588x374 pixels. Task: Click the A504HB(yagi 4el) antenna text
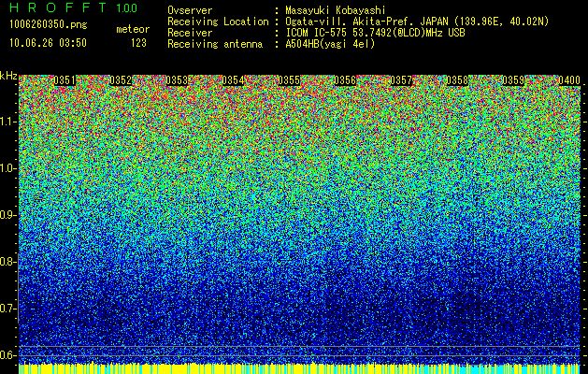(x=330, y=44)
